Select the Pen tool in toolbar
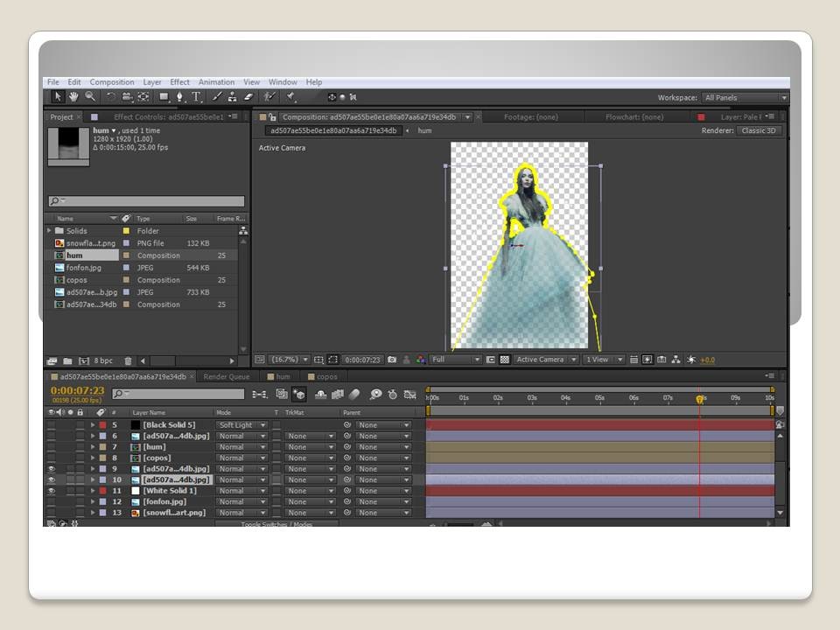Screen dimensions: 840x630 click(179, 97)
